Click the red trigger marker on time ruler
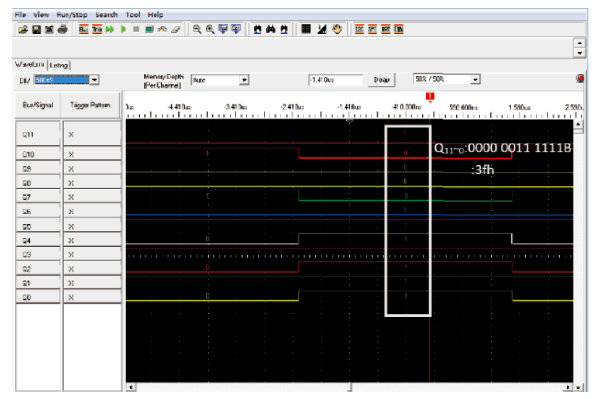This screenshot has height=399, width=599. click(x=430, y=97)
